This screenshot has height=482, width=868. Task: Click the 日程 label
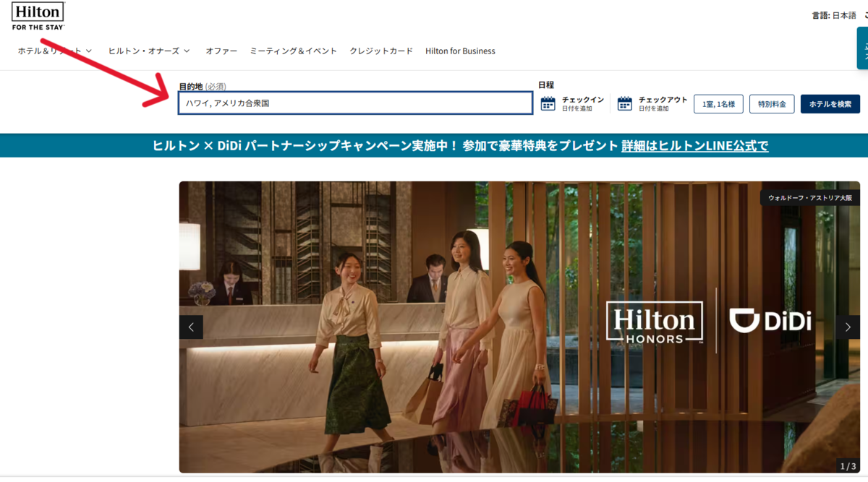(546, 85)
